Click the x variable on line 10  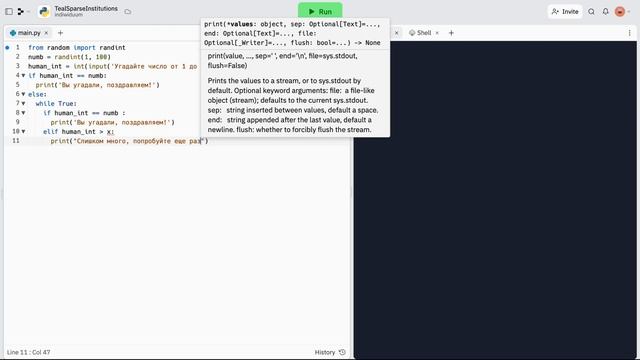coord(109,131)
